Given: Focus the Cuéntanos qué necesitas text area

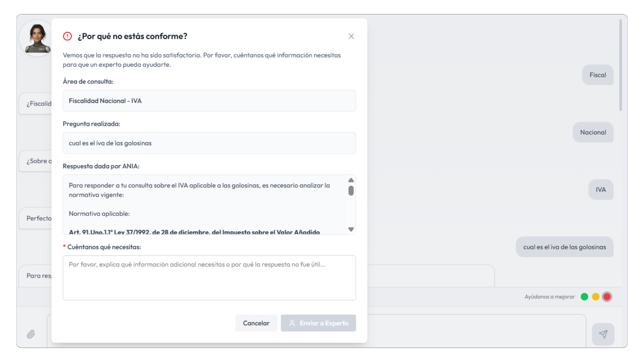Looking at the screenshot, I should (x=209, y=278).
